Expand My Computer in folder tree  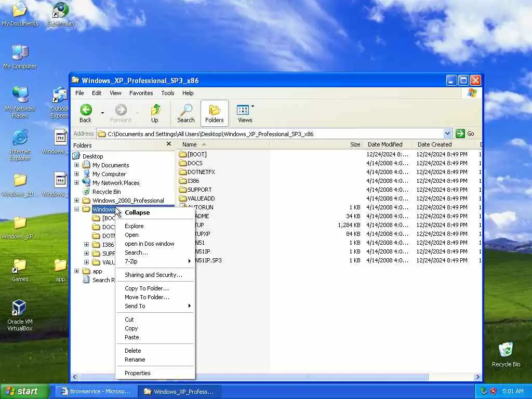77,174
